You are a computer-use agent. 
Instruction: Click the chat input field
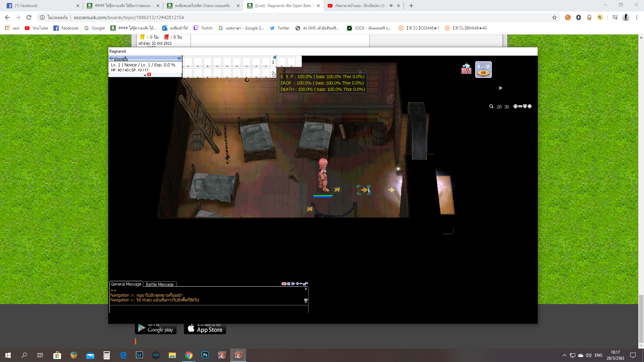(x=209, y=309)
